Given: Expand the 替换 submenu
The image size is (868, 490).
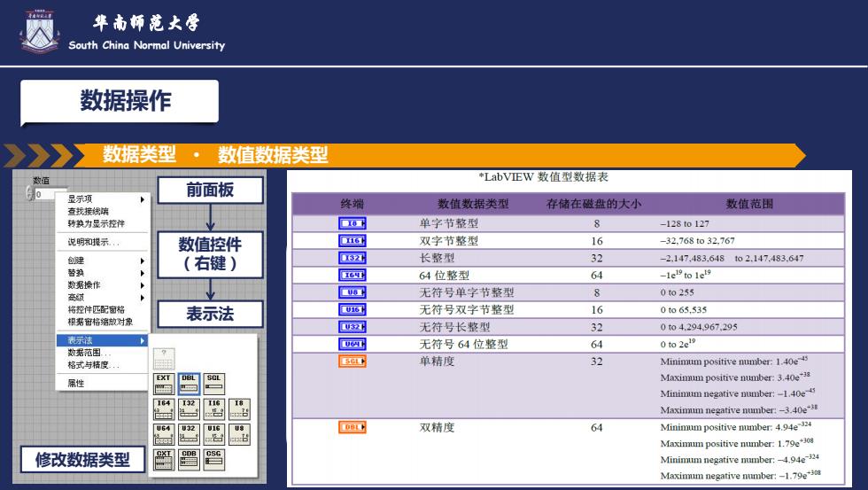Looking at the screenshot, I should 103,272.
